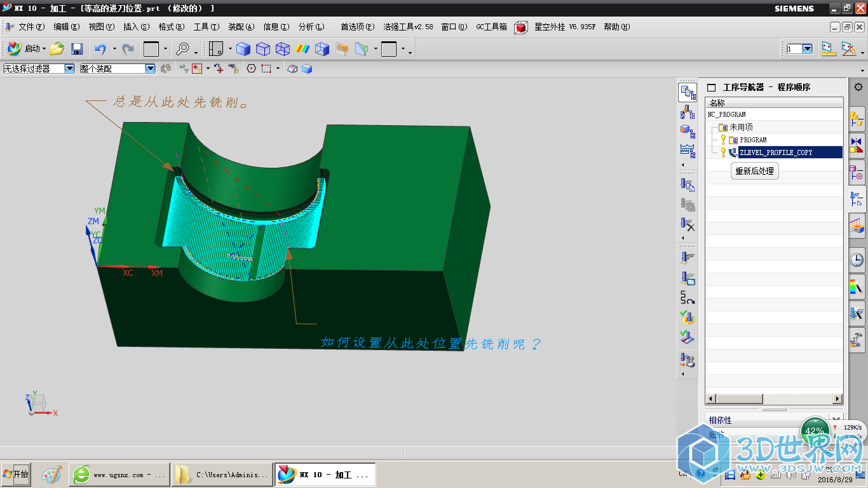Undo the last action

100,48
